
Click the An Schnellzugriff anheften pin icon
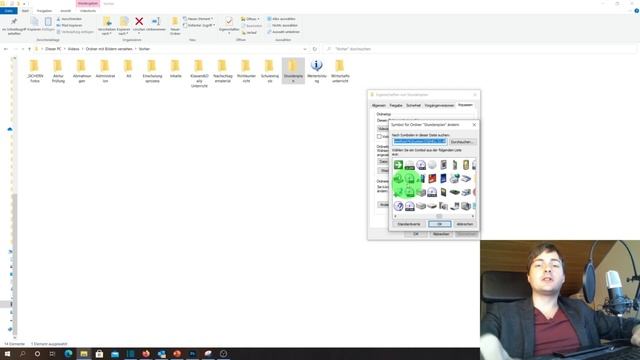pyautogui.click(x=14, y=21)
